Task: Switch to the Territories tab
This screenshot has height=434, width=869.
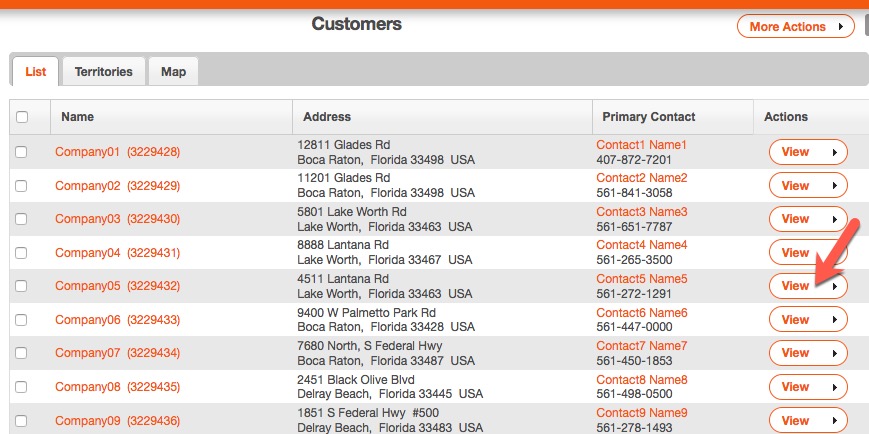Action: 103,72
